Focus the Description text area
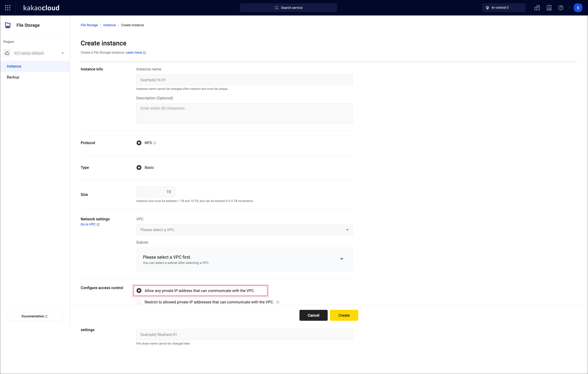The height and width of the screenshot is (374, 588). [x=244, y=114]
